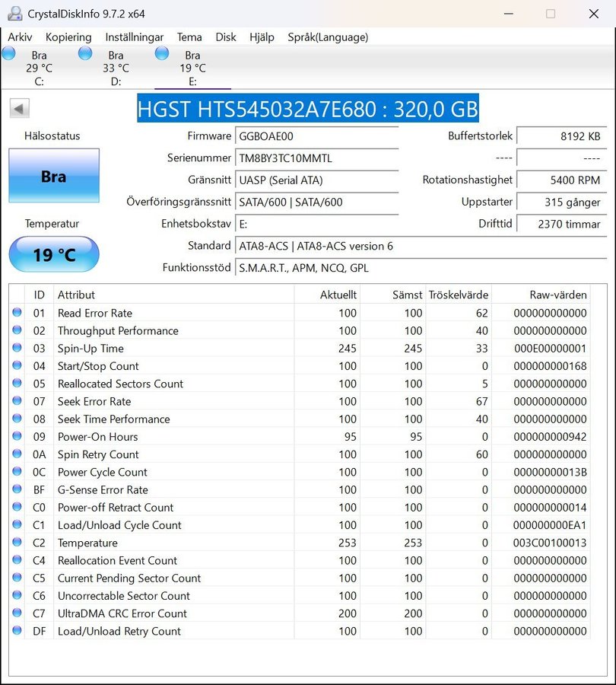
Task: Click status orb beside Reallocated Sectors Count
Action: 17,384
